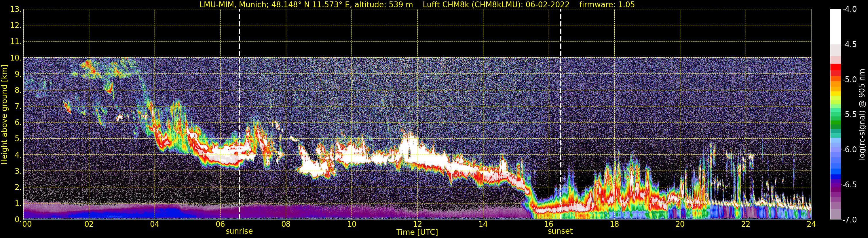Screen dimensions: 868x238
Task: Click the sunrise label below the time axis
Action: click(239, 231)
